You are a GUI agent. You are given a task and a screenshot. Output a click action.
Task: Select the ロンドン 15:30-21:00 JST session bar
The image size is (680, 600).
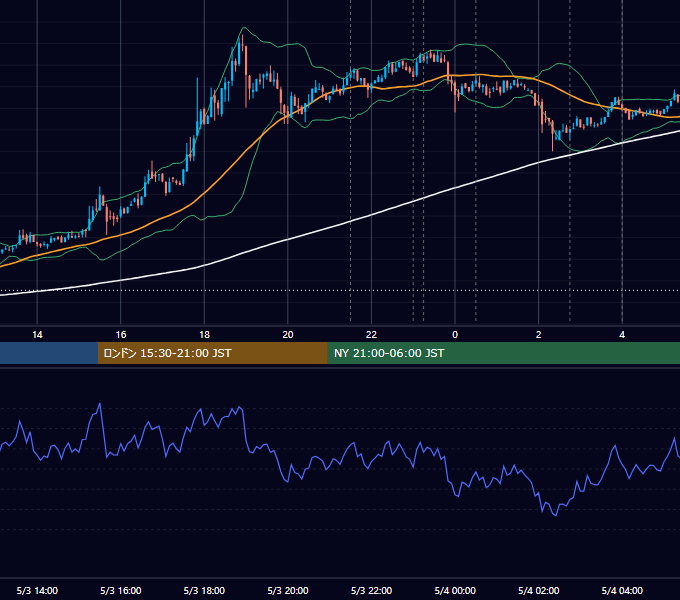tap(212, 353)
